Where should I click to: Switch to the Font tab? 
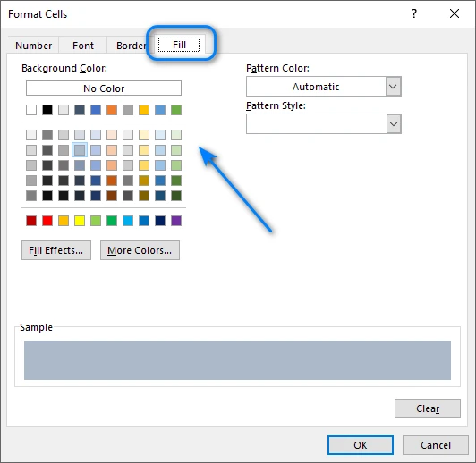83,46
